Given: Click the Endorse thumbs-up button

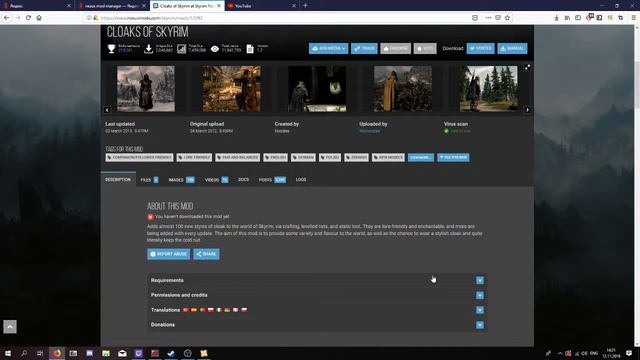Looking at the screenshot, I should pos(396,49).
